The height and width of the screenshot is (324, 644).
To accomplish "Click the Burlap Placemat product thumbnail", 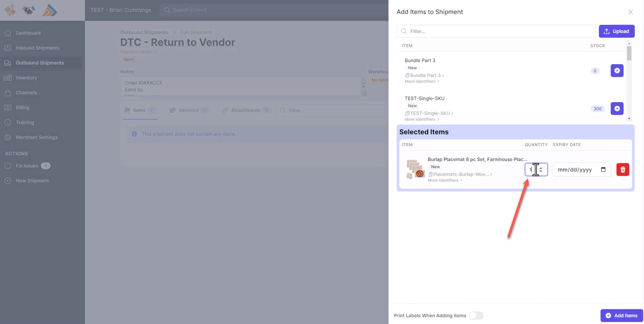I will click(415, 169).
